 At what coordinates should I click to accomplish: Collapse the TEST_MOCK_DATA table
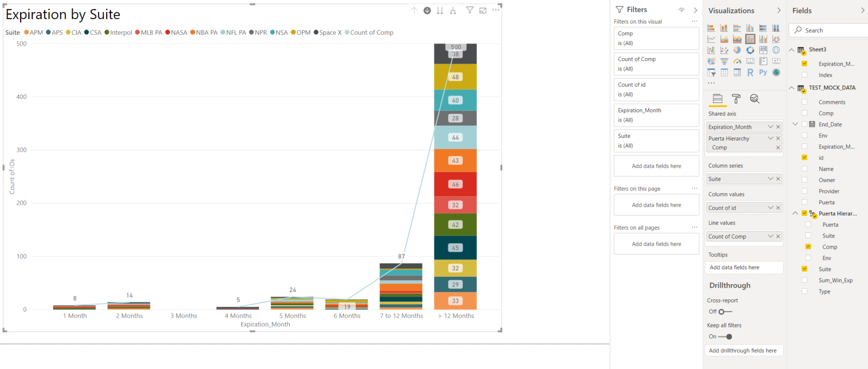[791, 88]
